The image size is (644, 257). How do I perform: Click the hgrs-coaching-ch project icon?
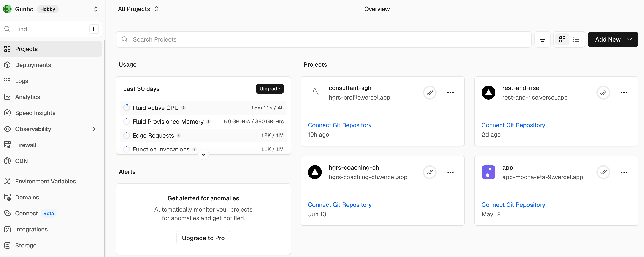(315, 172)
